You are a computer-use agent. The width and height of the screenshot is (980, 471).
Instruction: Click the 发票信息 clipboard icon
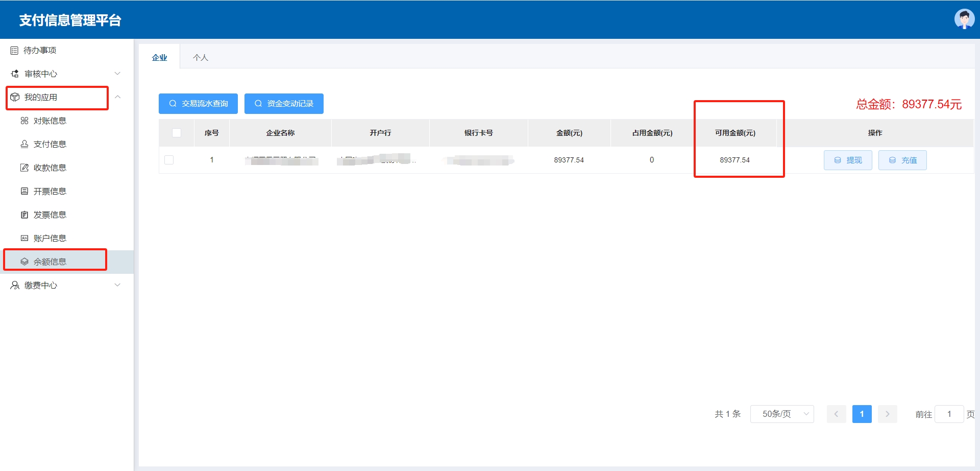24,215
